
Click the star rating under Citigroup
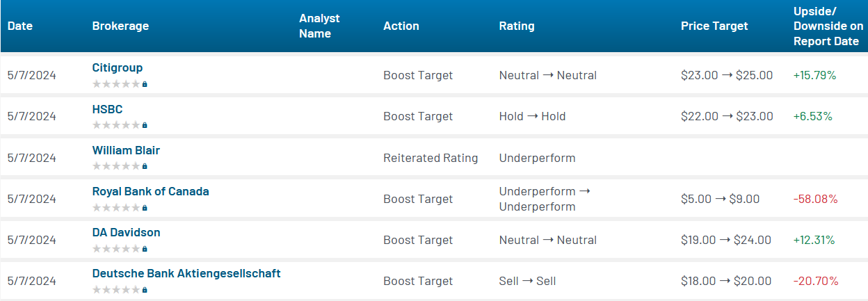(x=116, y=84)
